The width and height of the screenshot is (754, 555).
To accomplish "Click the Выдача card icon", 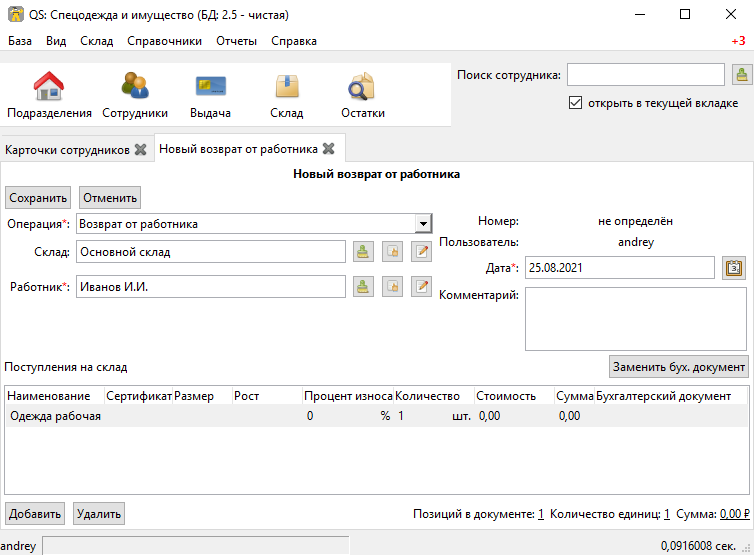I will point(211,86).
